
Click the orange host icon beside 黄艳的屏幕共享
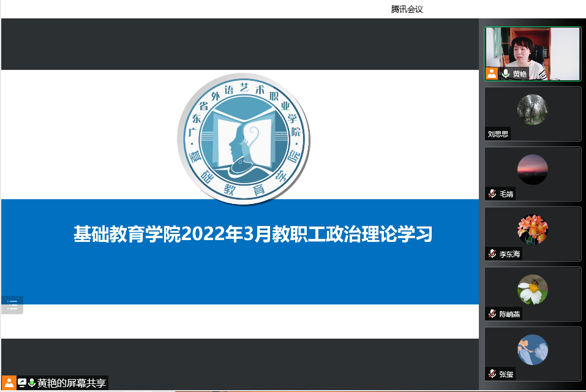click(9, 383)
